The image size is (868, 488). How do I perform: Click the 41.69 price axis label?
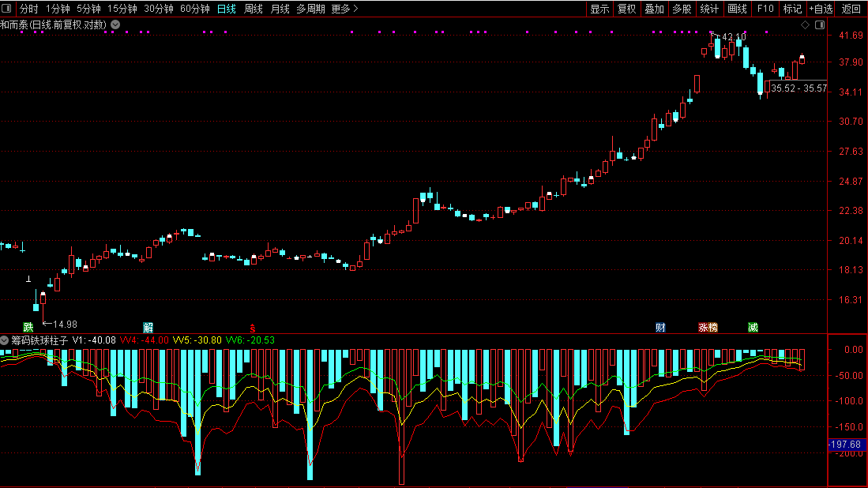point(851,35)
